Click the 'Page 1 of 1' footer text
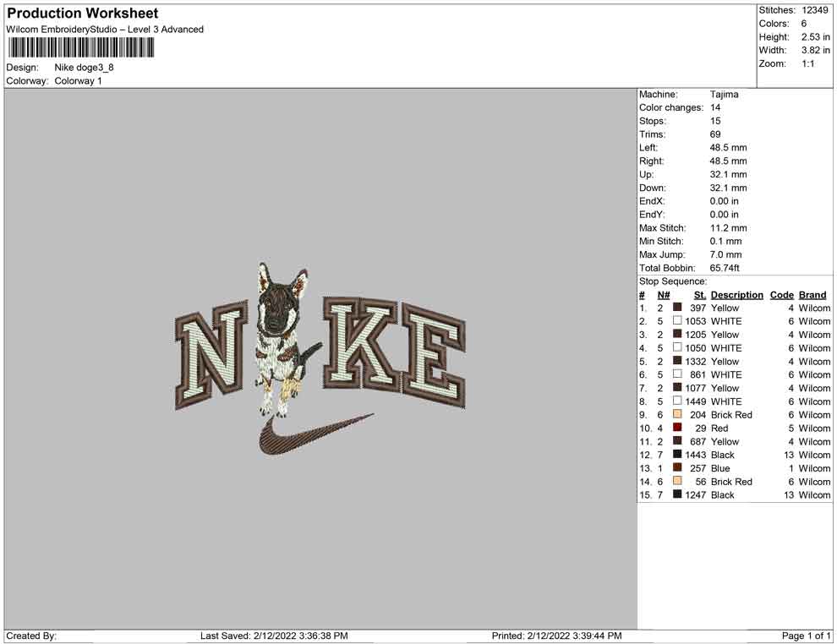This screenshot has height=644, width=837. click(x=806, y=636)
